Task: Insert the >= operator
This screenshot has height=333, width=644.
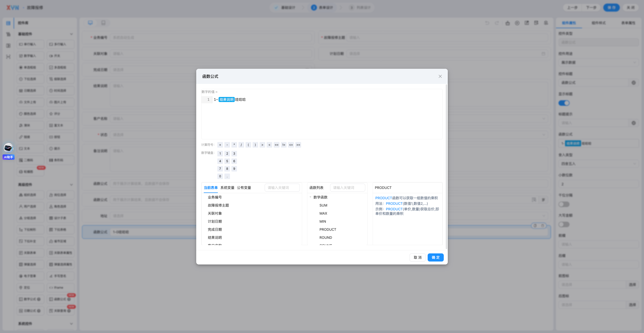Action: [298, 145]
